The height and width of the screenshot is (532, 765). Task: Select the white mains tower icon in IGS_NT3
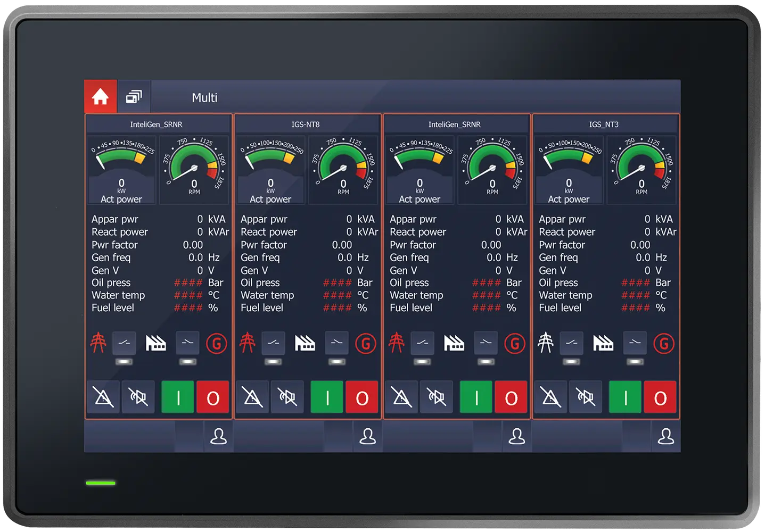click(x=545, y=343)
